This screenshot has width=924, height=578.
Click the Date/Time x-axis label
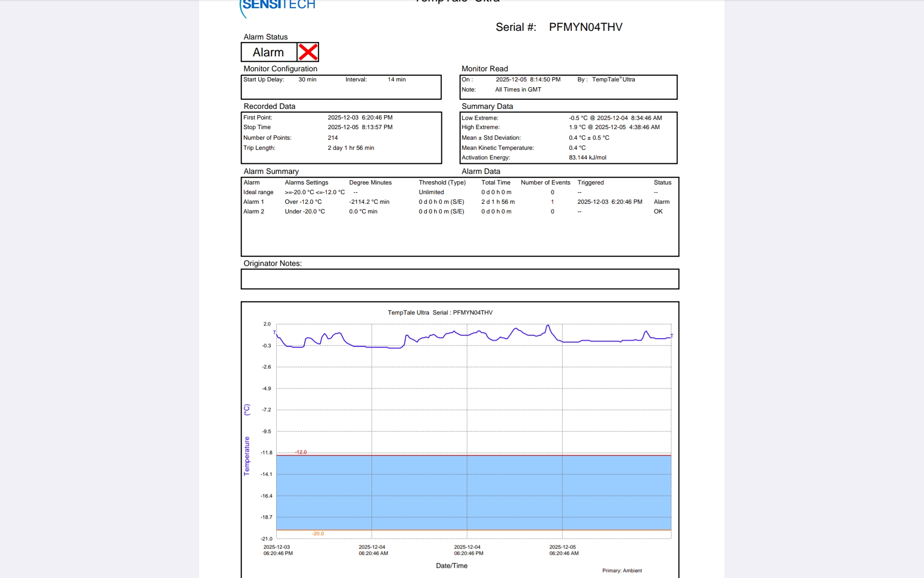451,565
